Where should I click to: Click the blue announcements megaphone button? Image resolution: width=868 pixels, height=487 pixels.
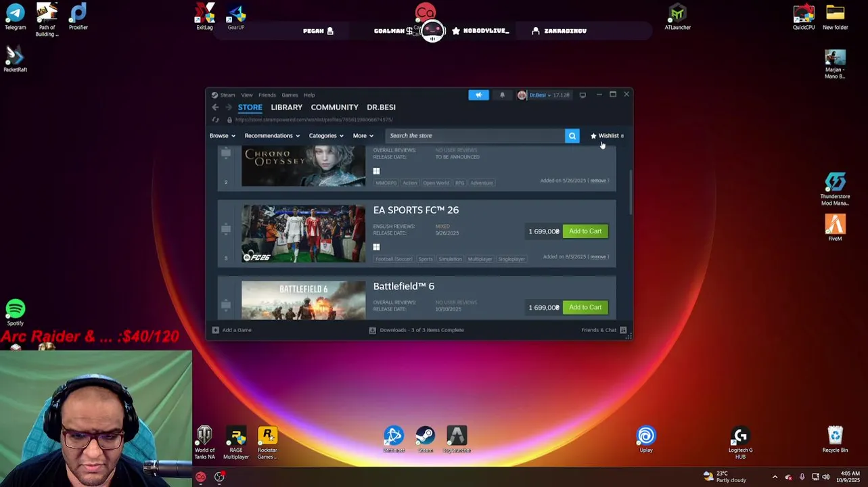[478, 95]
